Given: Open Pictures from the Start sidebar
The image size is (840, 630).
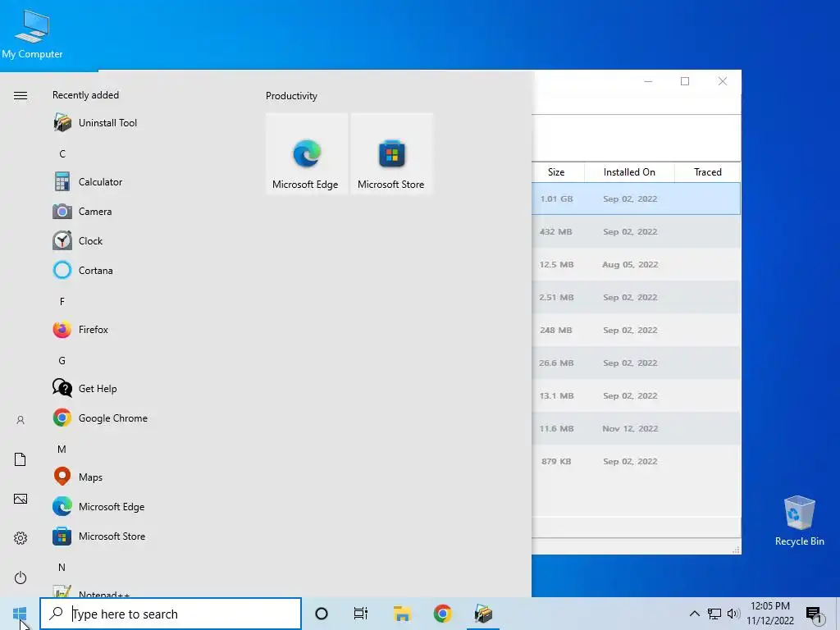Looking at the screenshot, I should (x=21, y=499).
